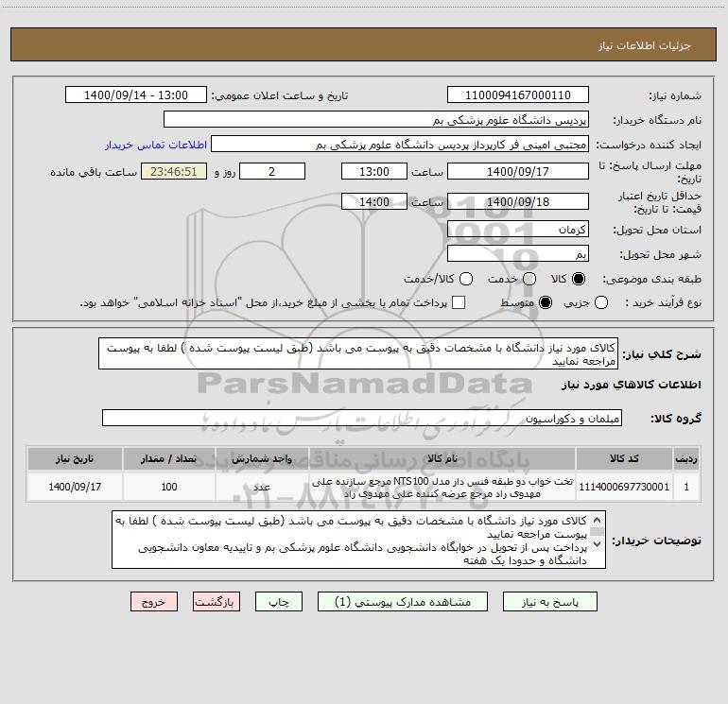
Task: Select the خدمت radio button
Action: coord(529,279)
